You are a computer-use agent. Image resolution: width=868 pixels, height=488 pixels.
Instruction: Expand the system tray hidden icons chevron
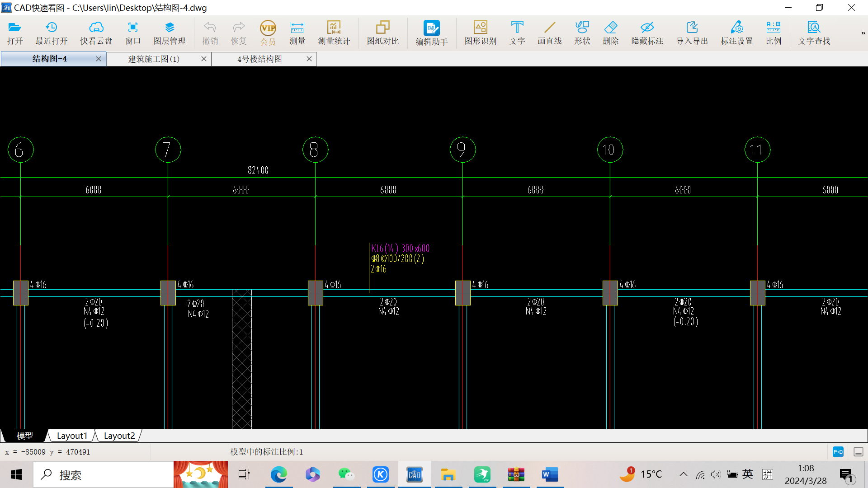point(684,474)
